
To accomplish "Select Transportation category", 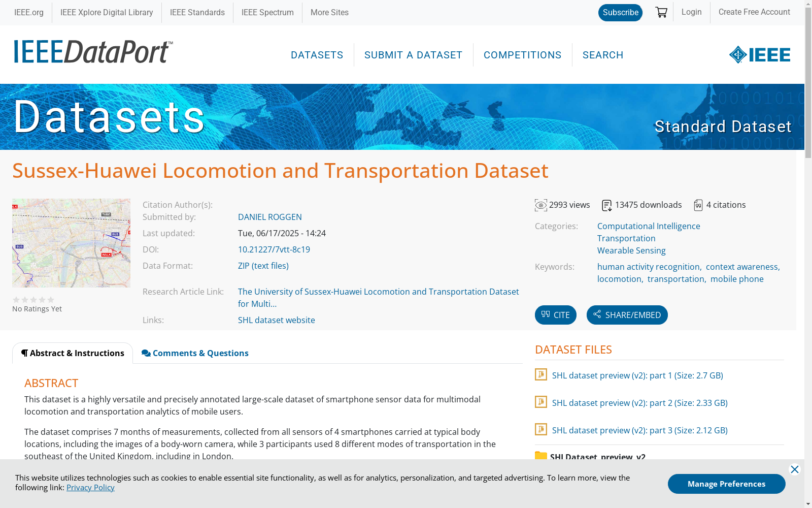I will click(626, 238).
